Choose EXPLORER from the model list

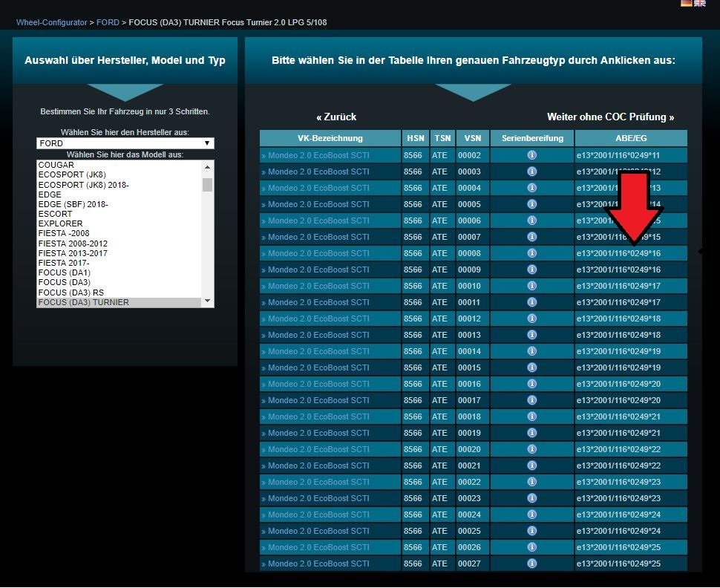[x=60, y=223]
